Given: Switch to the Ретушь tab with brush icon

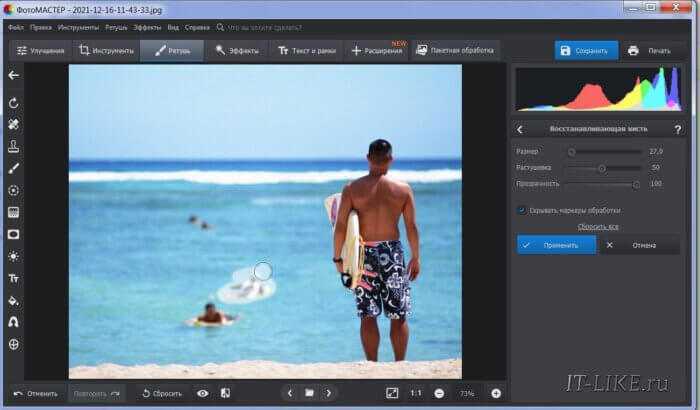Looking at the screenshot, I should 172,50.
